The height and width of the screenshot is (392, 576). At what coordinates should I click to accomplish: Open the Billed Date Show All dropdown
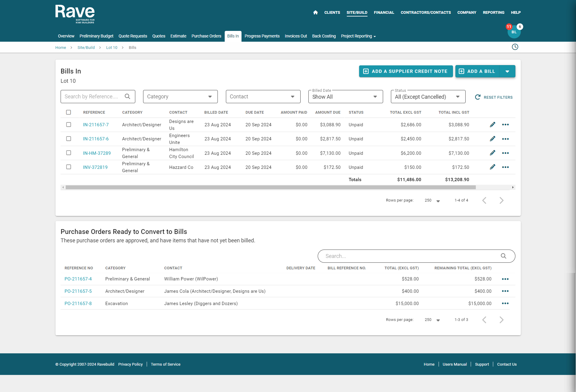click(346, 97)
